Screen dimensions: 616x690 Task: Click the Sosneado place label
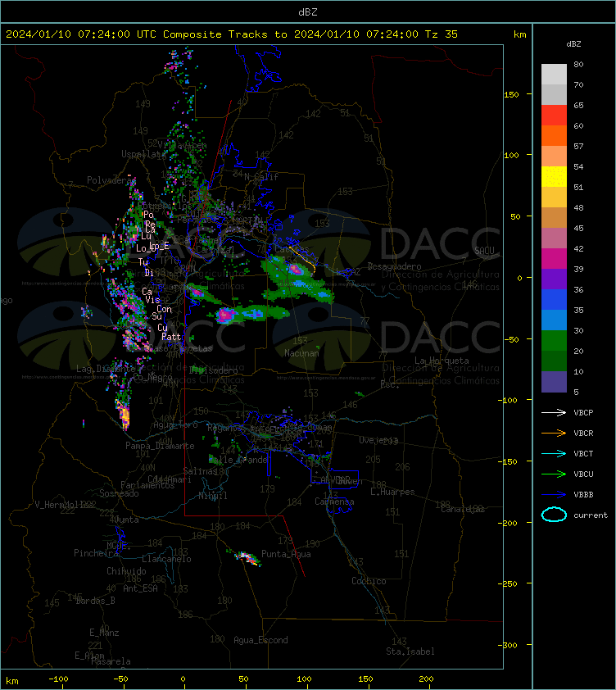119,493
